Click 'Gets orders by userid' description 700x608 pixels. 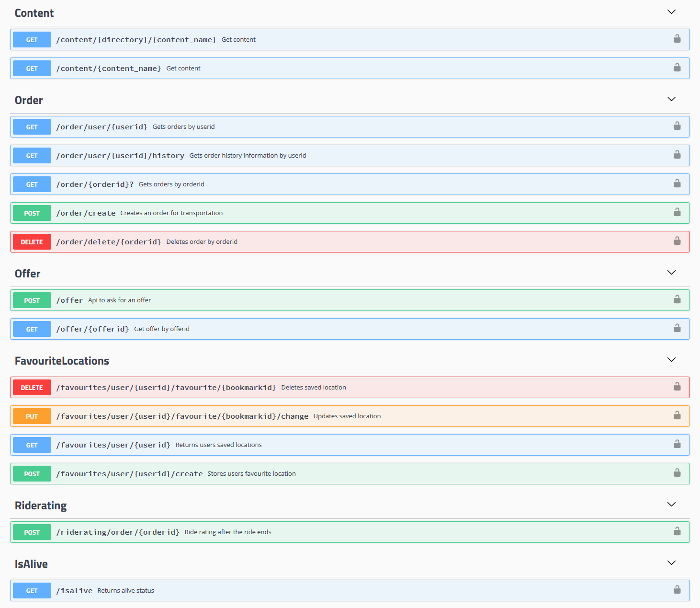click(x=183, y=127)
